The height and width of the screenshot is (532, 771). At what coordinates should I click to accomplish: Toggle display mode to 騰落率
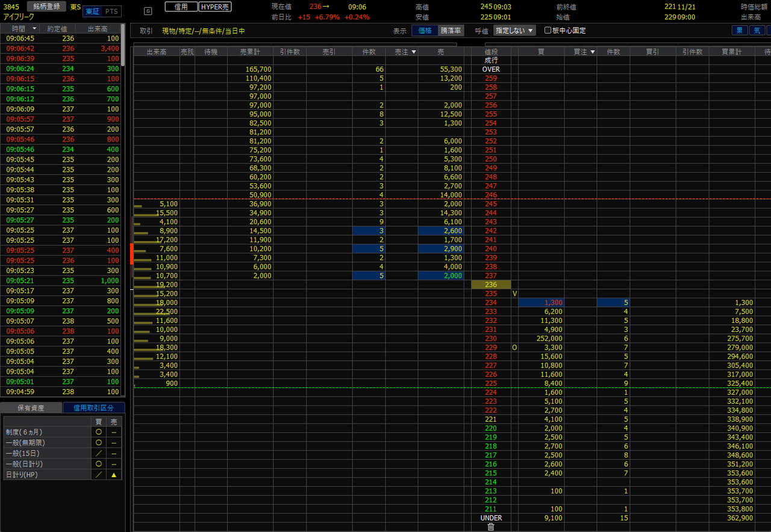point(451,31)
